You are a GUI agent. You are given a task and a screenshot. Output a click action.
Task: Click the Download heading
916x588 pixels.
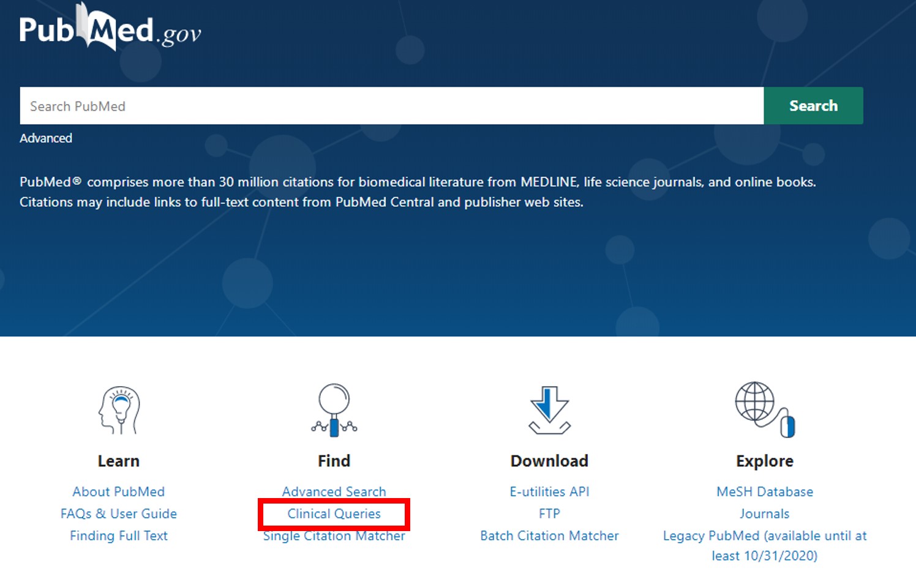click(549, 461)
